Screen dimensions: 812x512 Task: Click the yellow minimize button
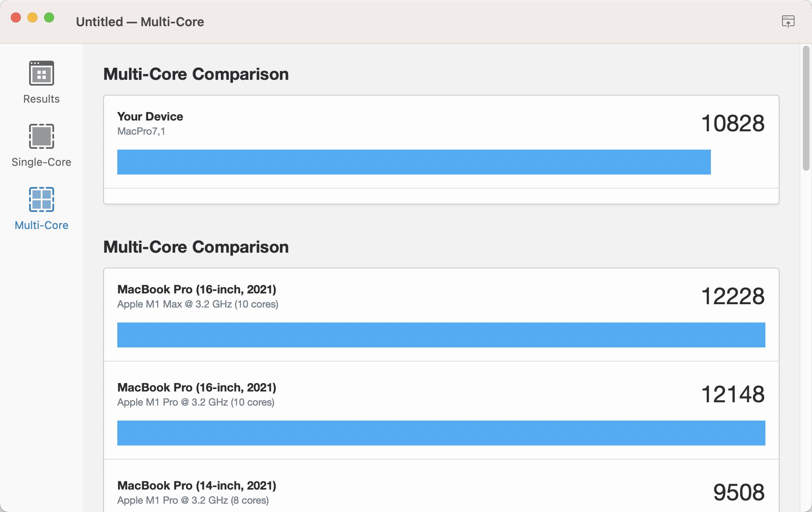point(32,17)
